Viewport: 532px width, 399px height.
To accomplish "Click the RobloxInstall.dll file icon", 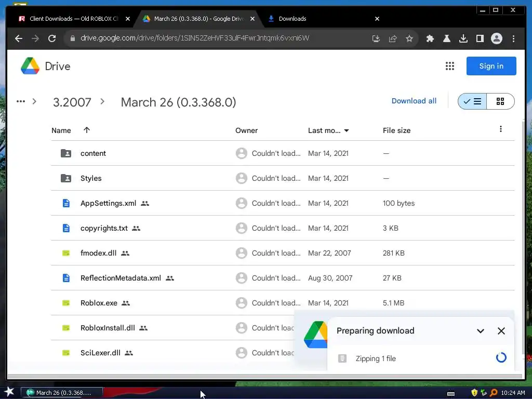I will [66, 328].
